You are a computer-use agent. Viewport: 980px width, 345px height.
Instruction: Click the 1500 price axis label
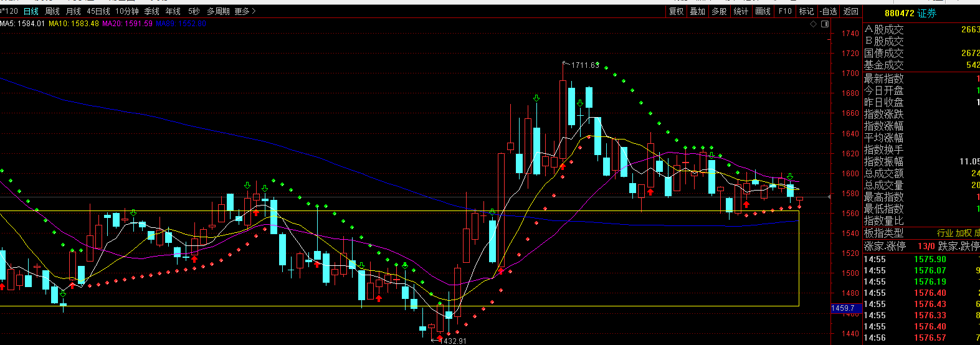[850, 273]
